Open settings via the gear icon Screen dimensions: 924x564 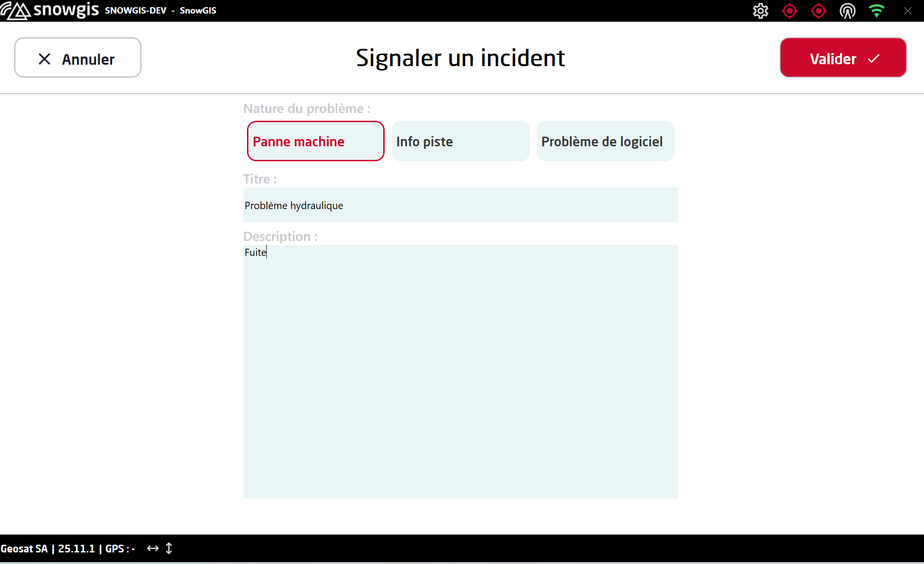(760, 11)
